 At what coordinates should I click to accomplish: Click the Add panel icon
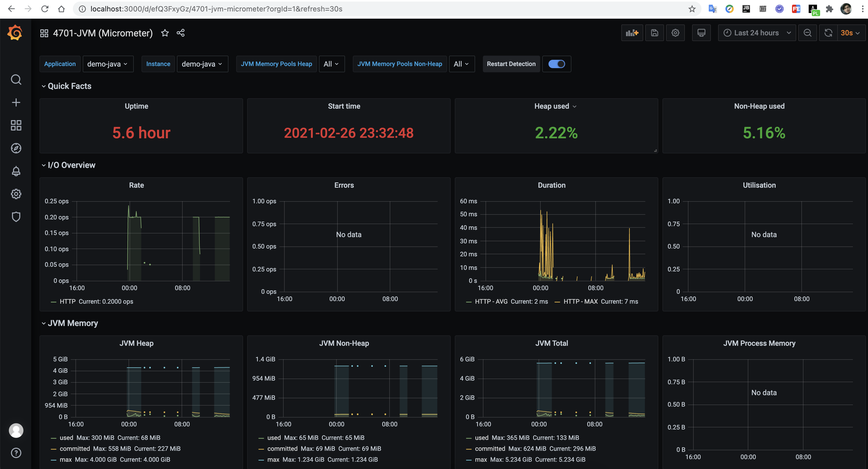pos(632,33)
